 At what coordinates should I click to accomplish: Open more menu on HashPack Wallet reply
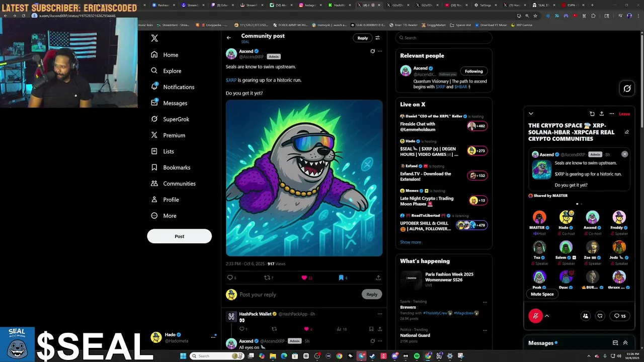pyautogui.click(x=380, y=314)
